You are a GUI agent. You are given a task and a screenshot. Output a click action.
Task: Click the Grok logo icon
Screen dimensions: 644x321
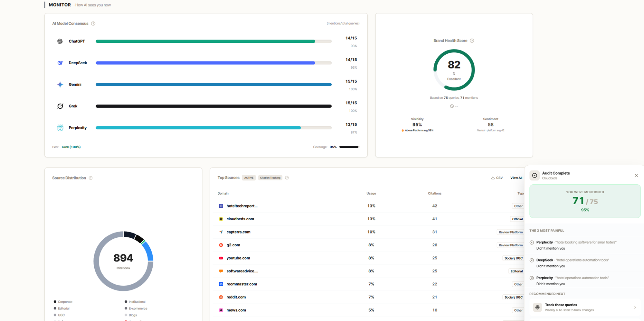click(60, 106)
